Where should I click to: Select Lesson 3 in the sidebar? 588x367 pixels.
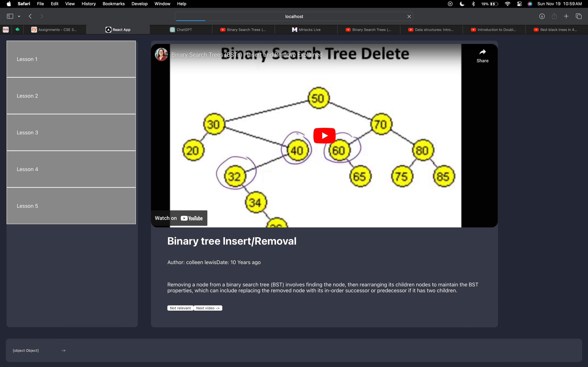pos(71,133)
